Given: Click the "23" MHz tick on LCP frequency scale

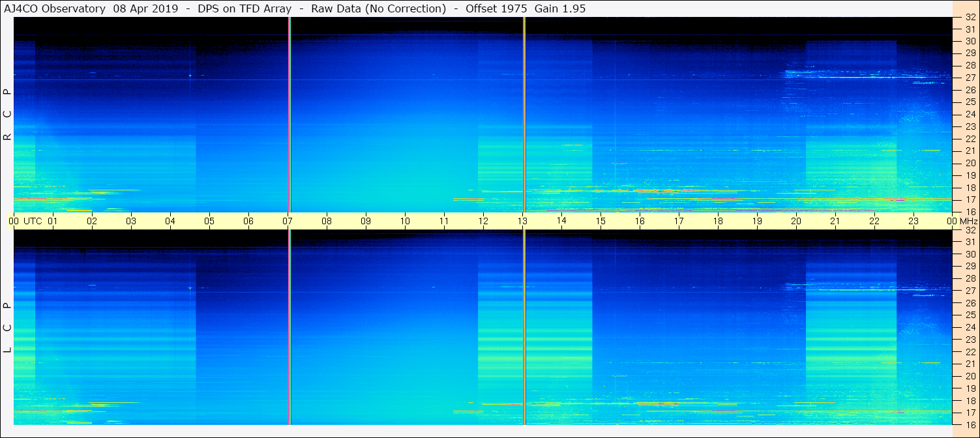Looking at the screenshot, I should pyautogui.click(x=970, y=340).
